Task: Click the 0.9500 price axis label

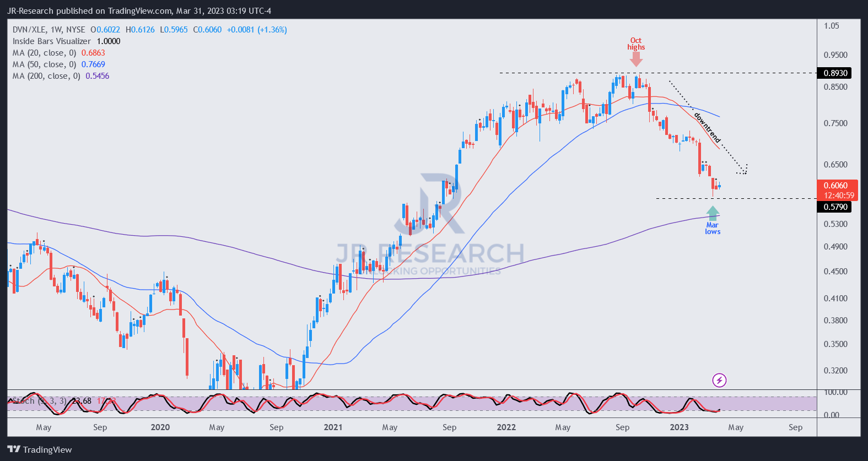Action: click(835, 55)
